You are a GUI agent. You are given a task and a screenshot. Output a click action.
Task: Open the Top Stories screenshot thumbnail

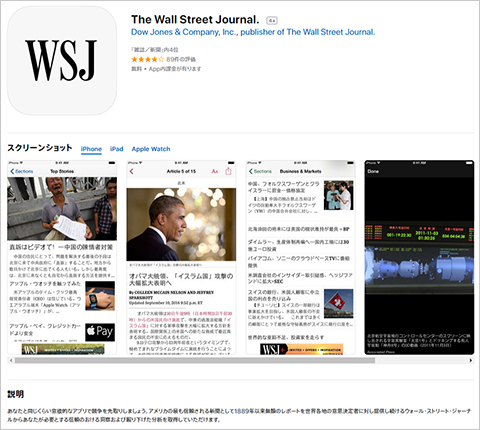[x=62, y=257]
